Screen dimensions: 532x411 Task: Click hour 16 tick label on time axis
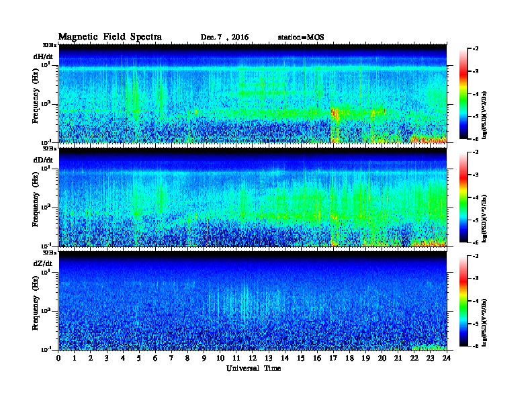pyautogui.click(x=317, y=359)
